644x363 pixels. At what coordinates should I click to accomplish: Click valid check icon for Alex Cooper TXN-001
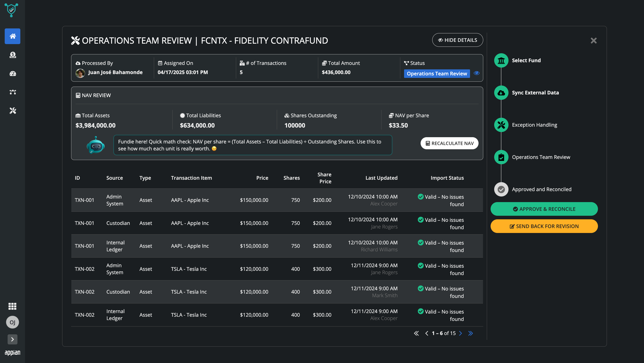tap(420, 197)
